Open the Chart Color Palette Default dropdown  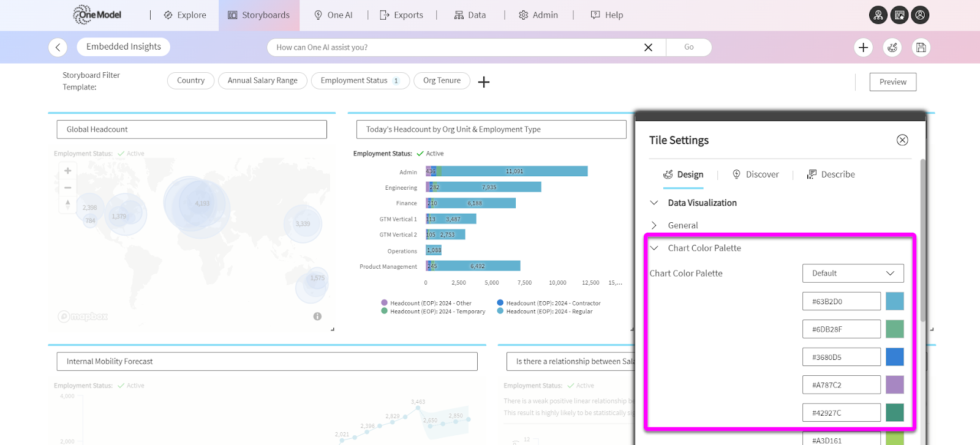[853, 274]
